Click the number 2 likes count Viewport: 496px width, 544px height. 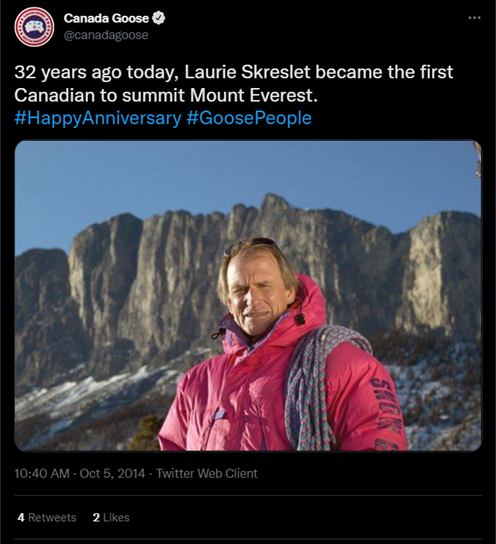(x=96, y=518)
